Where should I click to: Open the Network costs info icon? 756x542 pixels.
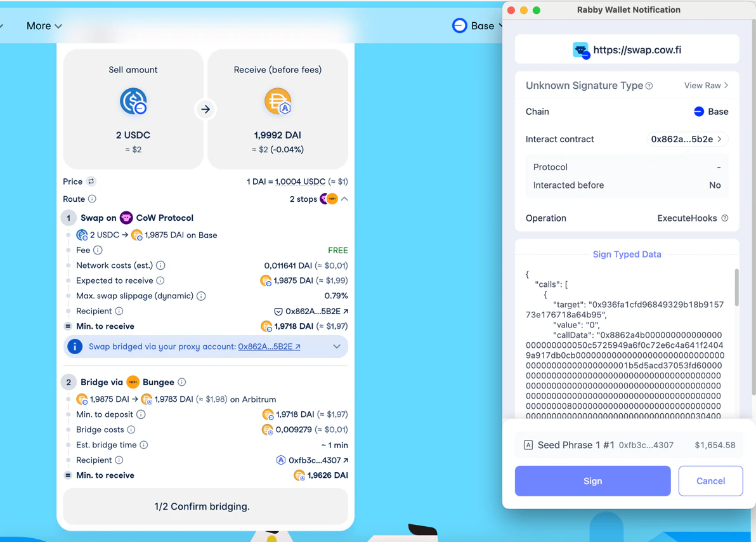pos(161,265)
